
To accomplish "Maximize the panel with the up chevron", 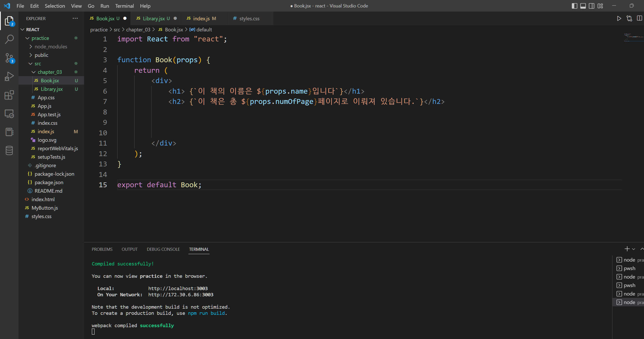I will point(642,249).
